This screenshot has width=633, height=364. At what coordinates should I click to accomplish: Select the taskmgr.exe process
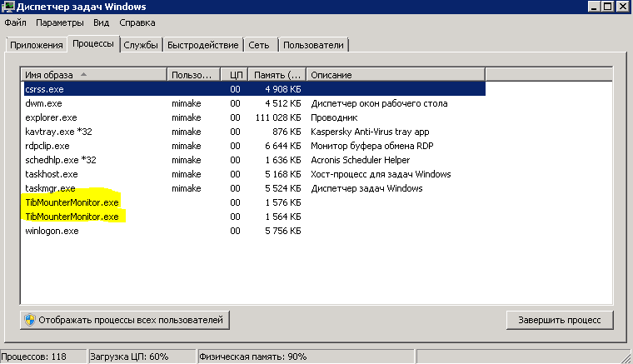click(x=253, y=188)
